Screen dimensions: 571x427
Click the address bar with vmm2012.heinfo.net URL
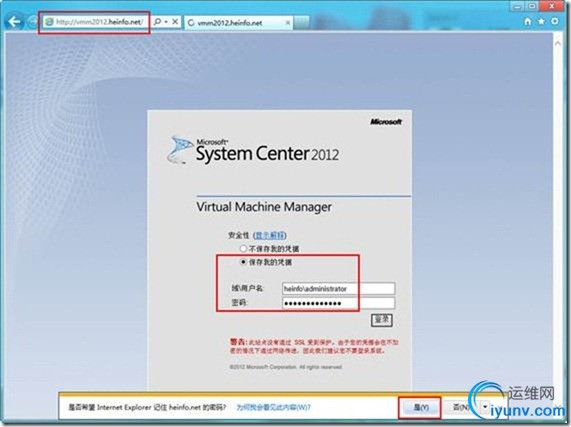(x=95, y=22)
